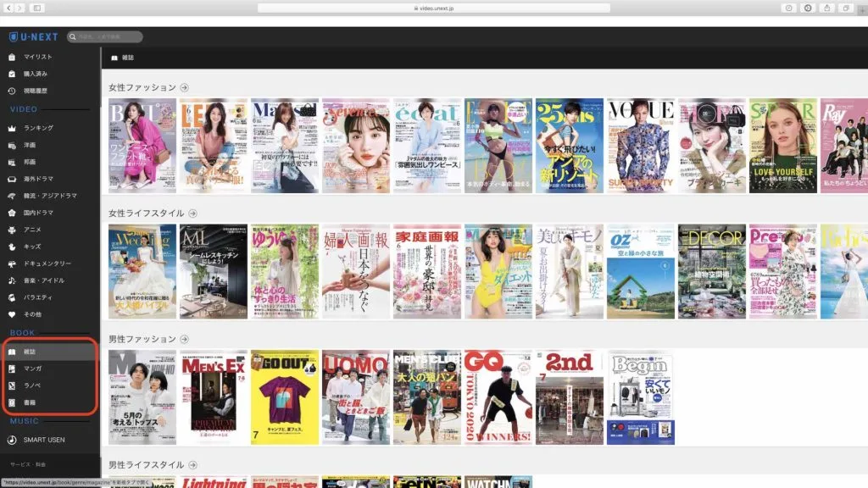Open the 25ans magazine cover
The width and height of the screenshot is (868, 488).
click(x=569, y=146)
